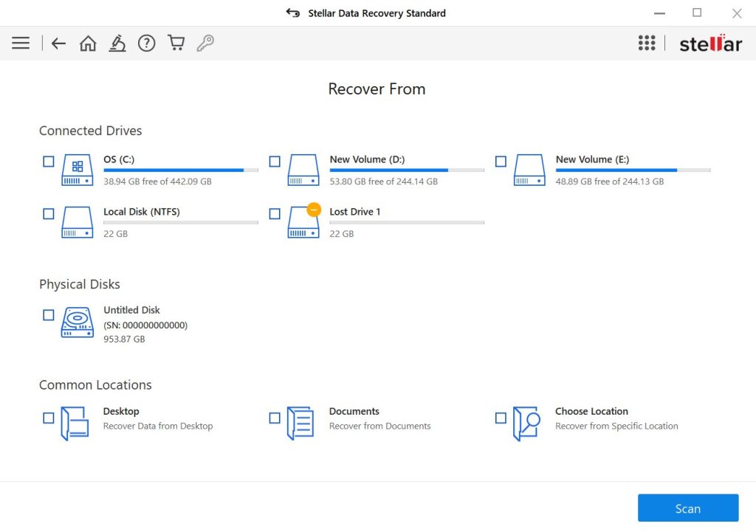
Task: Open Help via the question mark icon
Action: pos(146,43)
